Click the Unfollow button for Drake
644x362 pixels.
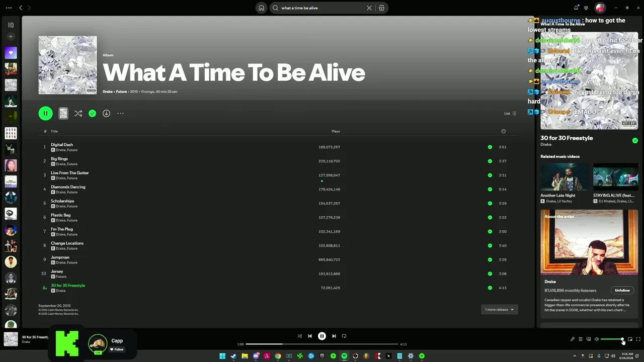pyautogui.click(x=622, y=291)
